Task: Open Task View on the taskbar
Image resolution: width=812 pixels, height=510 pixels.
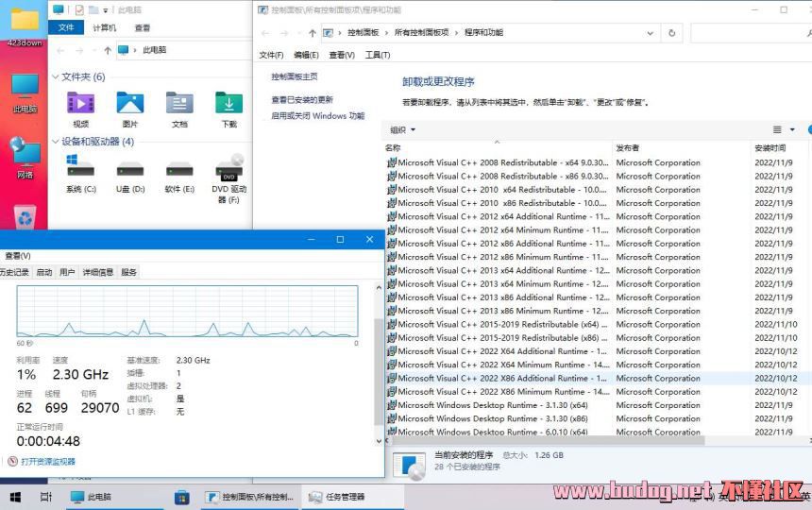Action: pyautogui.click(x=46, y=497)
